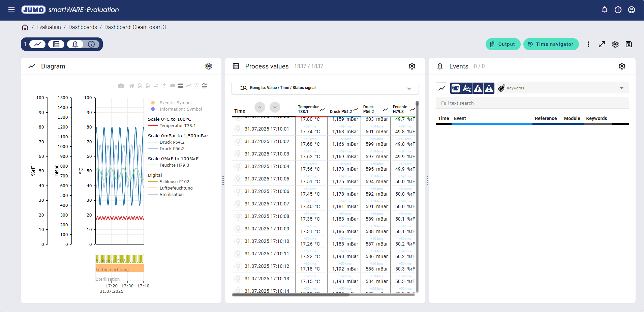Open the notifications bell in the header
Screen dimensions: 644x312
pyautogui.click(x=605, y=10)
